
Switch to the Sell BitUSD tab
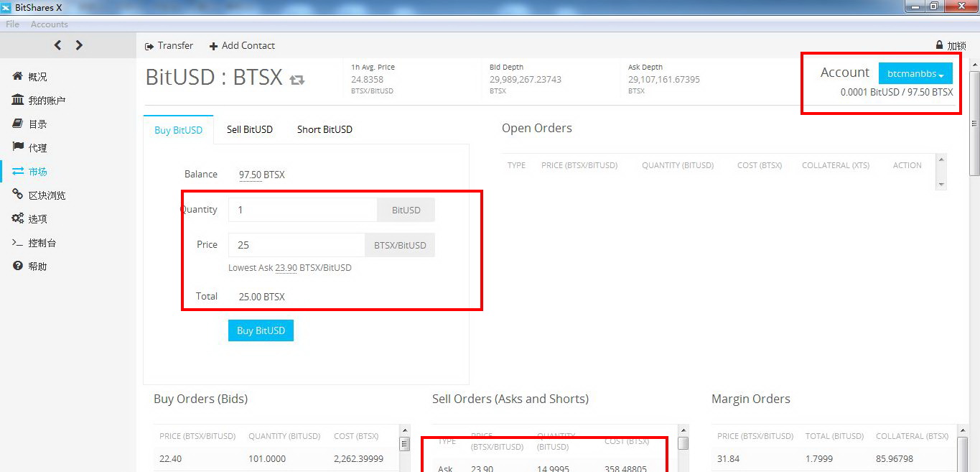(x=250, y=129)
